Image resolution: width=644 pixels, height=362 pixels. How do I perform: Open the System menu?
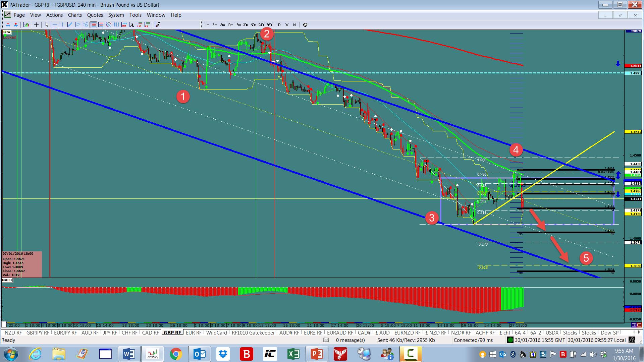click(116, 15)
